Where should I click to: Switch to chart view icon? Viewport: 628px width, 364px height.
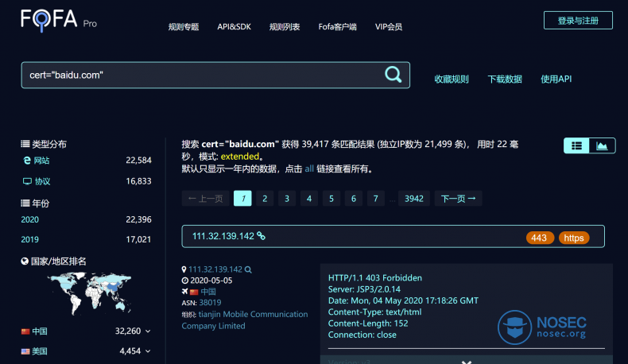click(602, 145)
